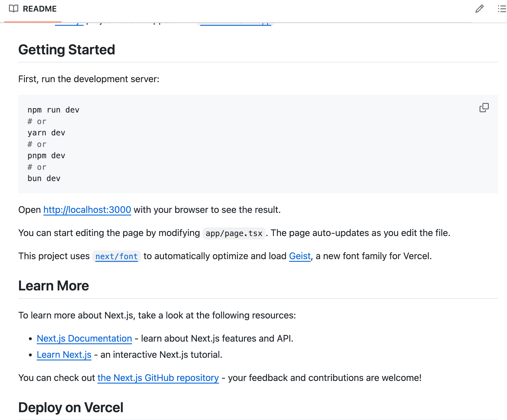The image size is (507, 420).
Task: Click the pencil edit README icon
Action: click(x=479, y=9)
